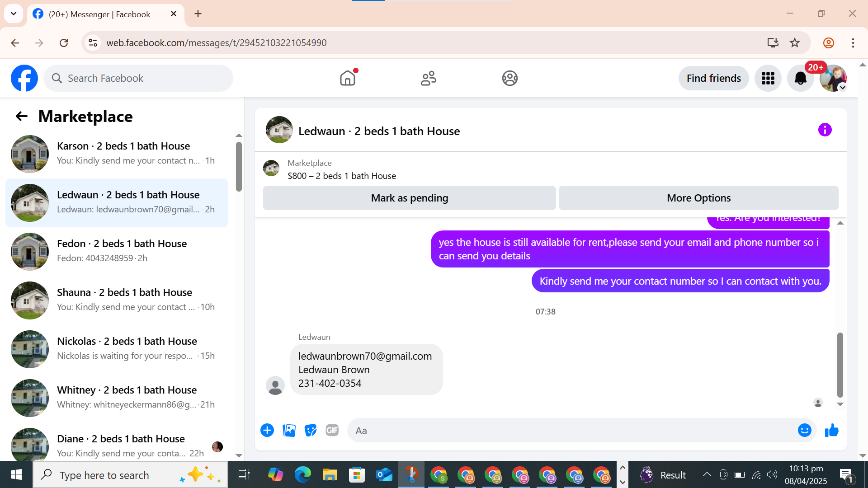Choose a sticker icon in composer
868x488 pixels.
coord(311,430)
